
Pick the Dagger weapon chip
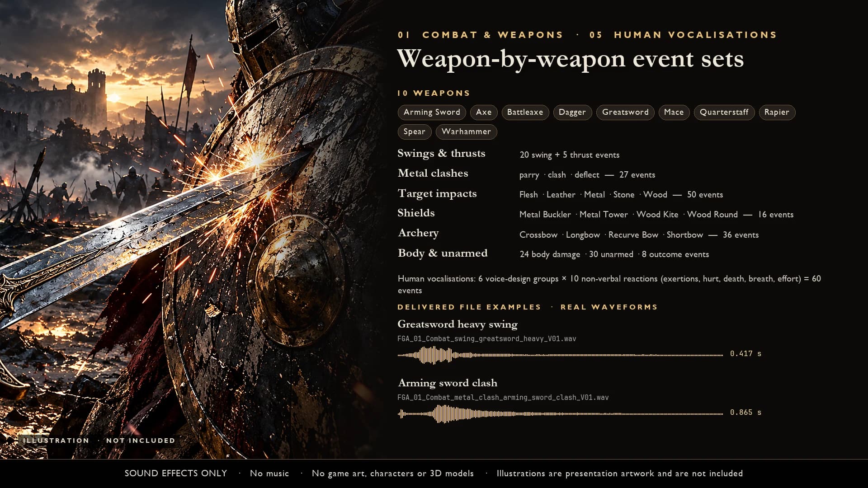(x=572, y=112)
